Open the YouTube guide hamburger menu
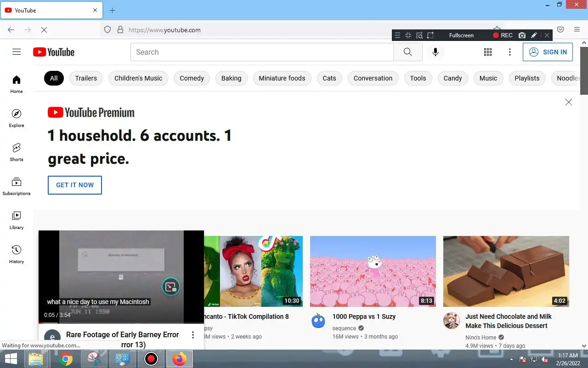This screenshot has width=588, height=368. point(17,52)
